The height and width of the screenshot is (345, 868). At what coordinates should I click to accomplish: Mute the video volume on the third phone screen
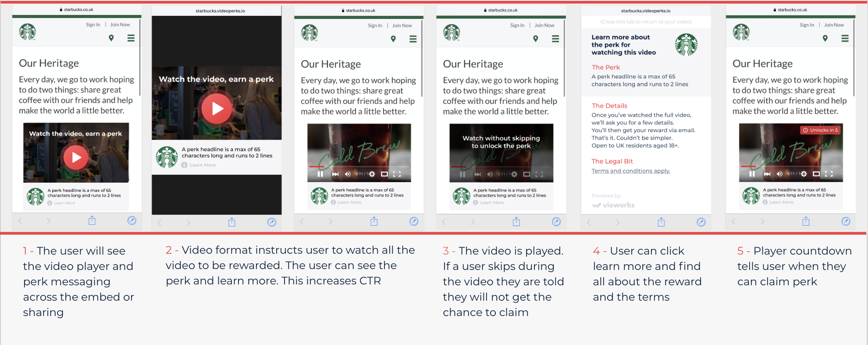click(x=348, y=174)
